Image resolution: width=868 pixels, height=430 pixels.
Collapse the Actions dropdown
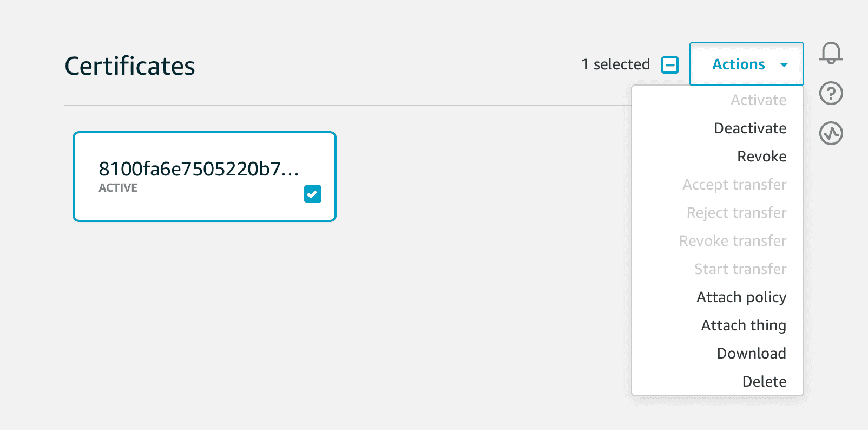point(738,64)
